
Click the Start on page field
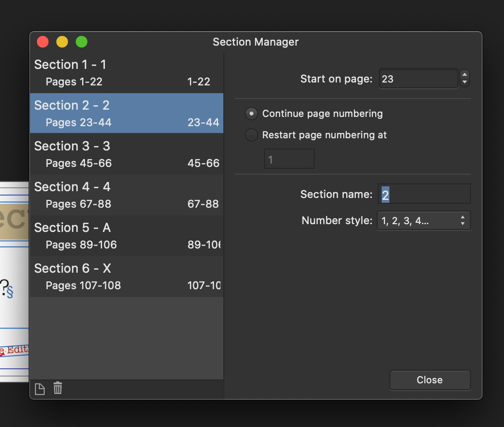418,79
